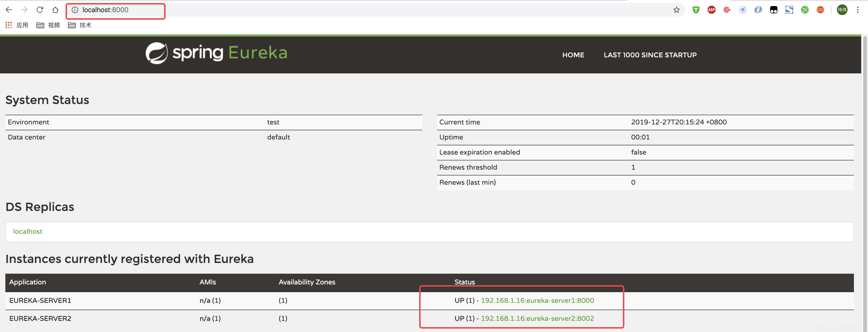Open the blue-gray ring extension icon
Viewport: 868px width, 332px height.
[758, 10]
